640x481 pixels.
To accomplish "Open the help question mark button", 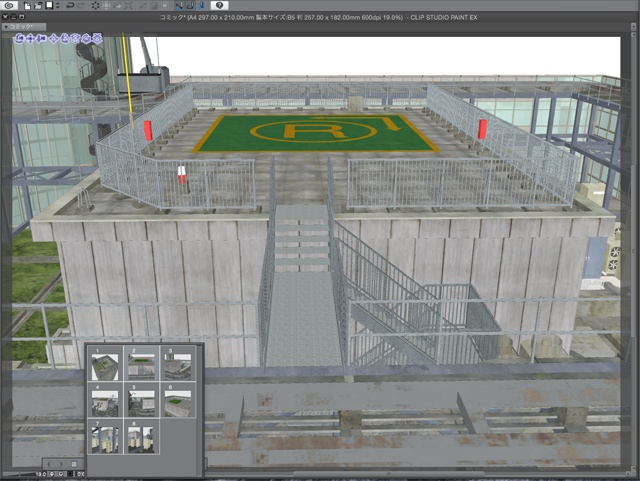I will (x=219, y=5).
